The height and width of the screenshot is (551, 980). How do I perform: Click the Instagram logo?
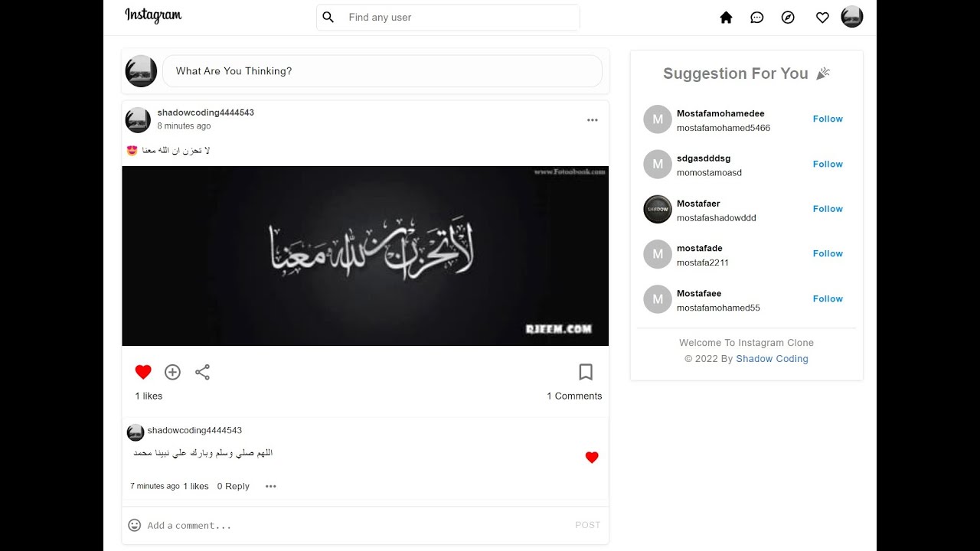153,15
